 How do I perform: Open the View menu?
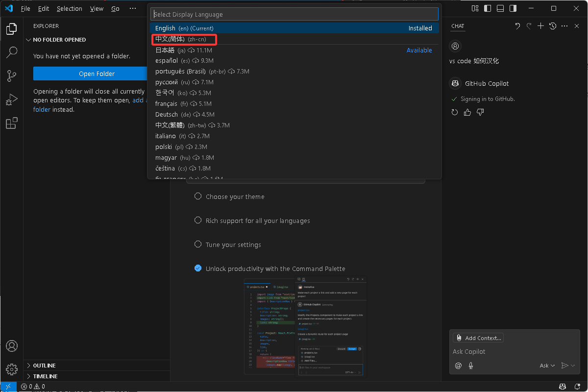coord(97,8)
